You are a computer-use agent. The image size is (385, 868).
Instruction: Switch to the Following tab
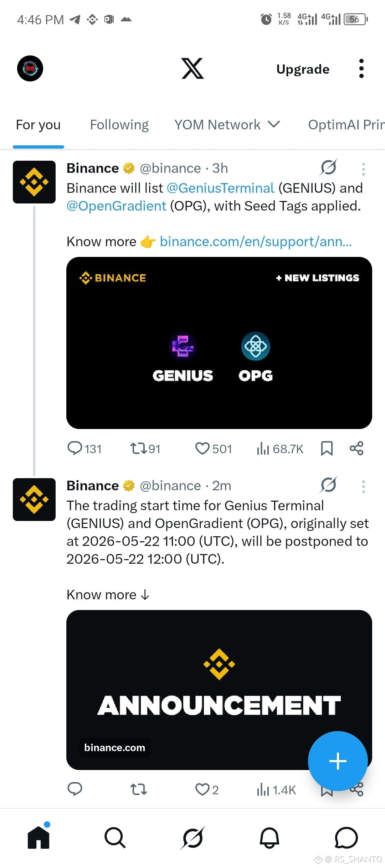[x=119, y=125]
